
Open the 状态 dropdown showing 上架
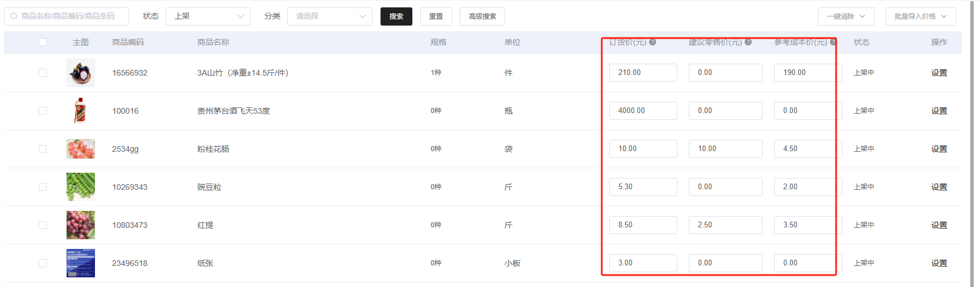(x=208, y=16)
